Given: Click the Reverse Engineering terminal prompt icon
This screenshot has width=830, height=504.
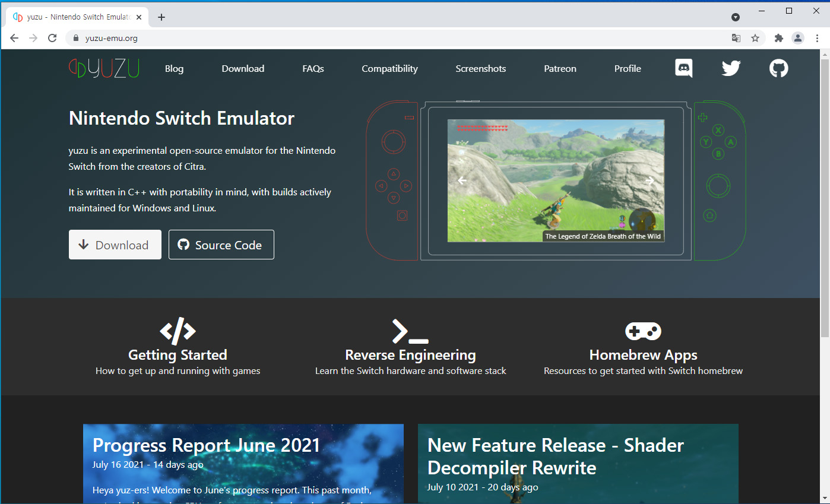Looking at the screenshot, I should pos(410,331).
